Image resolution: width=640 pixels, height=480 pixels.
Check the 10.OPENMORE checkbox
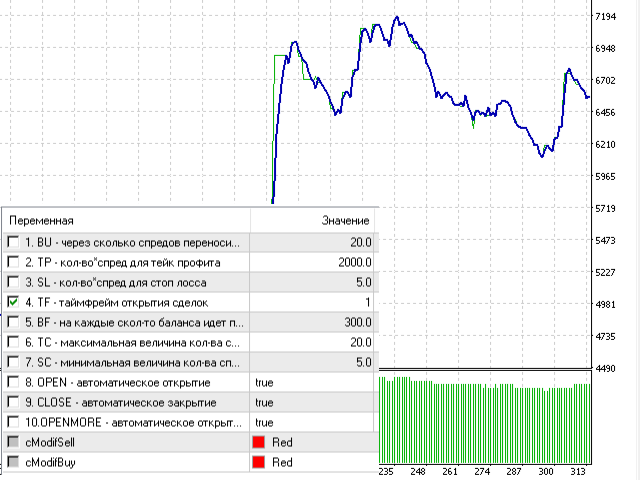tap(13, 422)
